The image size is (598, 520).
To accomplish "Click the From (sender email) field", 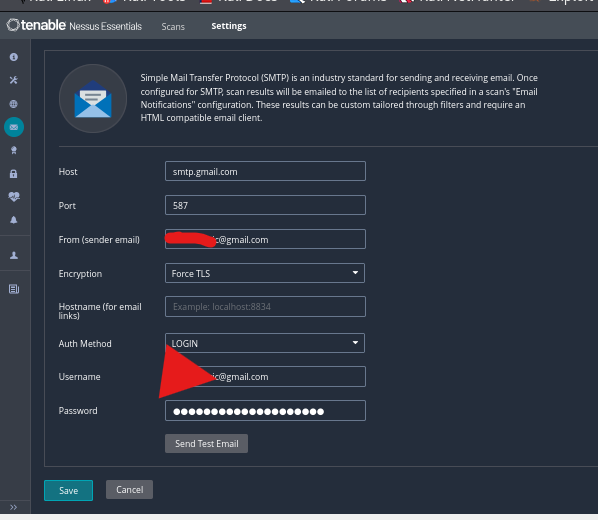I will click(x=265, y=239).
